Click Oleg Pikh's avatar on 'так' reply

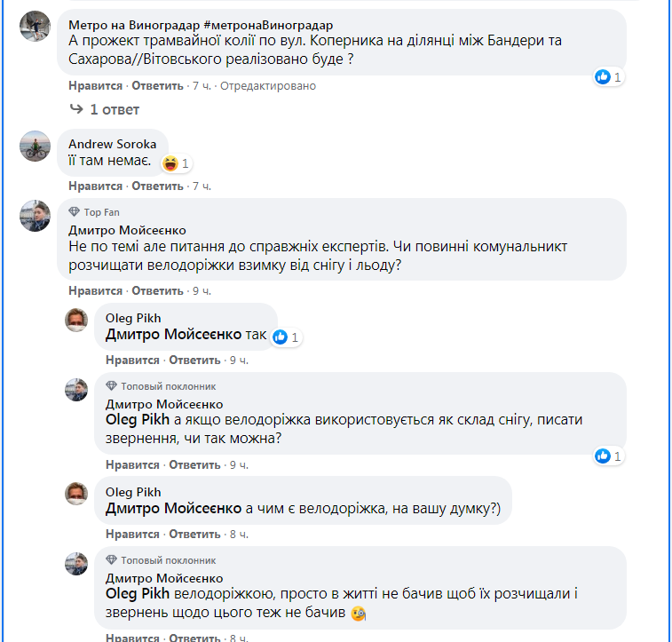[x=76, y=320]
